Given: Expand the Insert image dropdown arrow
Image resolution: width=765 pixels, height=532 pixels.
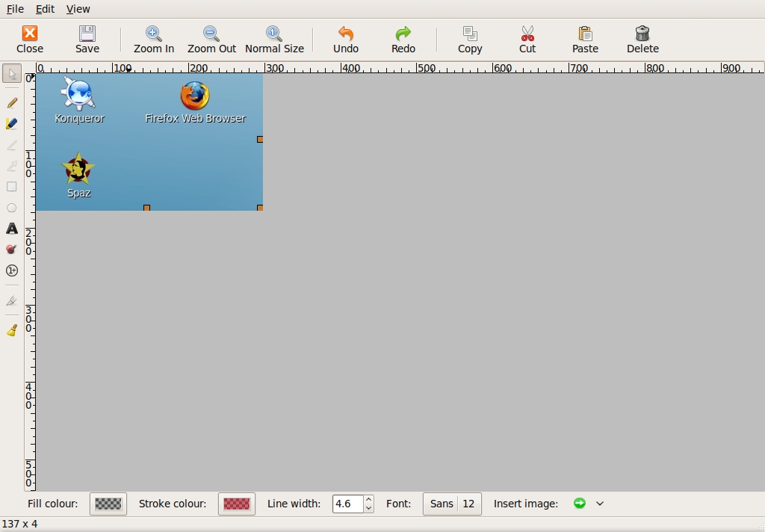Looking at the screenshot, I should coord(600,503).
